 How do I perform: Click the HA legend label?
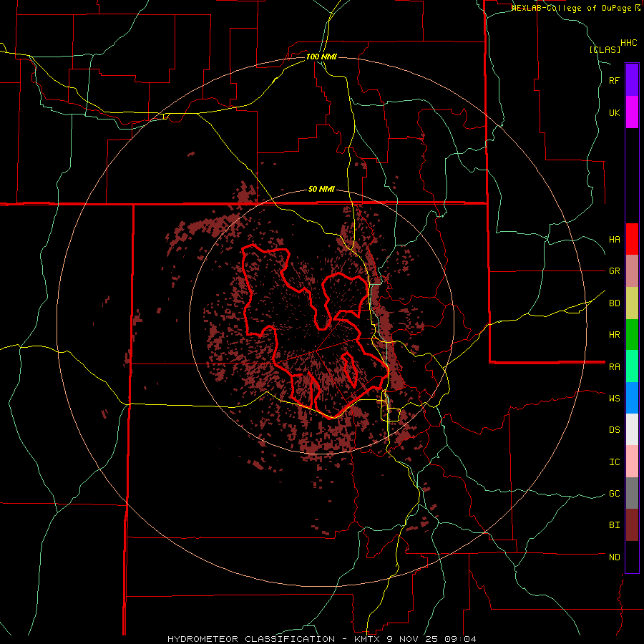[614, 240]
